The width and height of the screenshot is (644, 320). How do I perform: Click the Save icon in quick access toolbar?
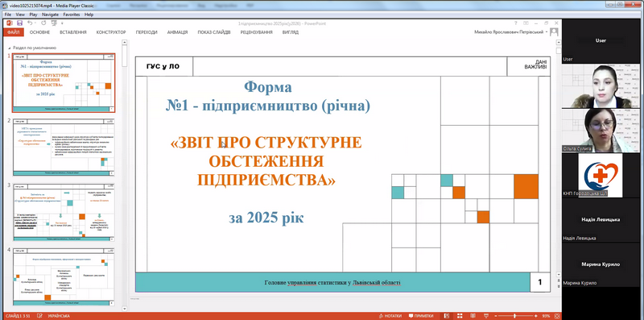19,23
